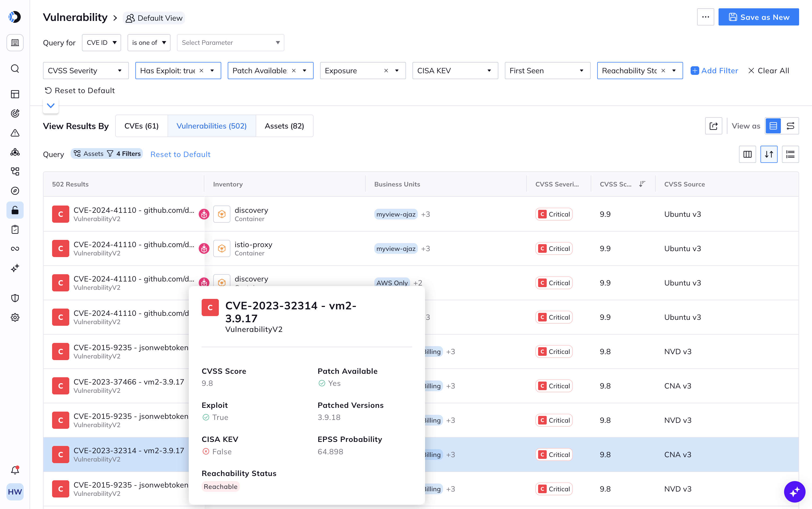Click Add Filter
Viewport: 812px width, 509px height.
pos(714,71)
